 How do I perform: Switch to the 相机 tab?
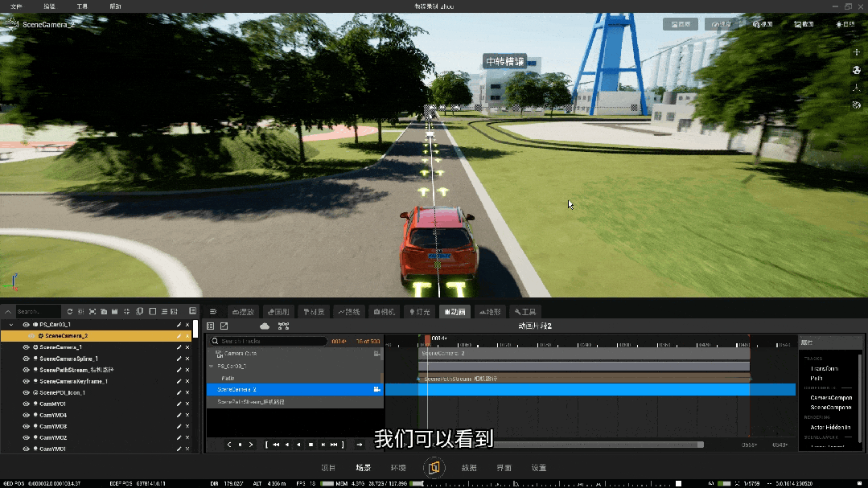pos(385,311)
